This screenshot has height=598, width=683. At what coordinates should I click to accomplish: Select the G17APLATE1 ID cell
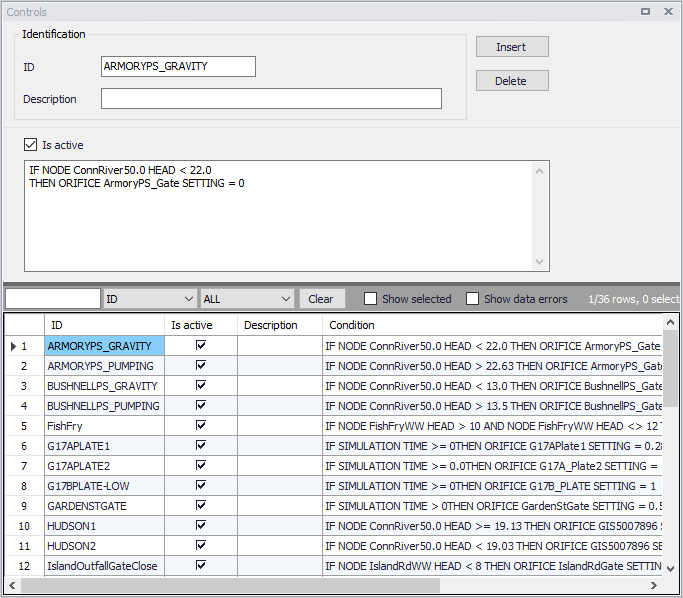click(104, 446)
